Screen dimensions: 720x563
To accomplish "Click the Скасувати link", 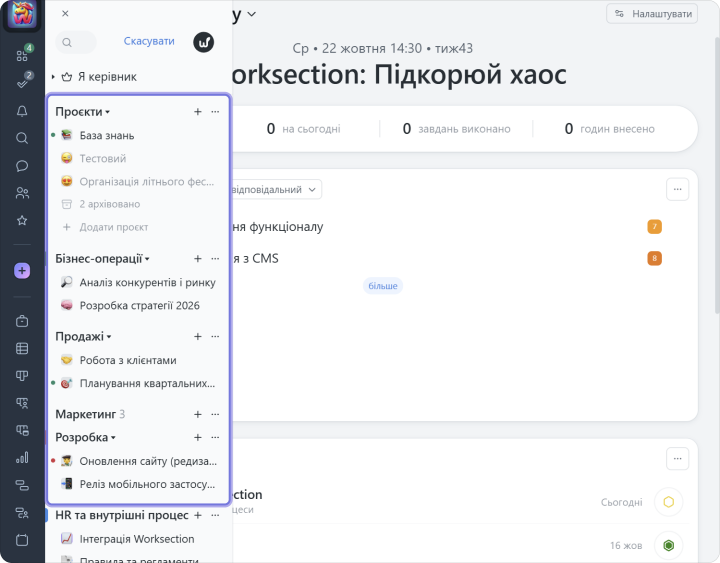I will [149, 42].
